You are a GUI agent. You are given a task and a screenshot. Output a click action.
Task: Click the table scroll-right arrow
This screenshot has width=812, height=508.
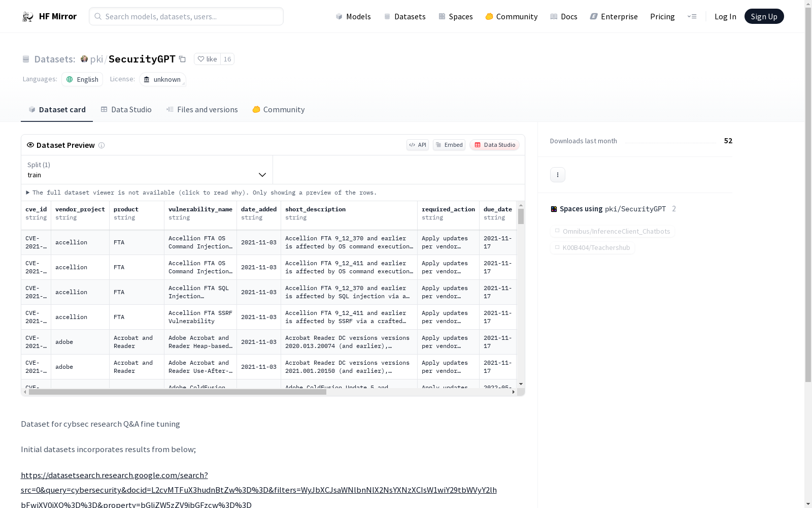click(x=514, y=392)
